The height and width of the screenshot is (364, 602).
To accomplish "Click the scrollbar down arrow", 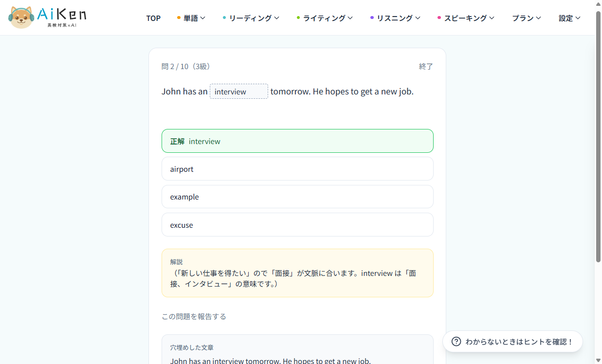I will (598, 360).
